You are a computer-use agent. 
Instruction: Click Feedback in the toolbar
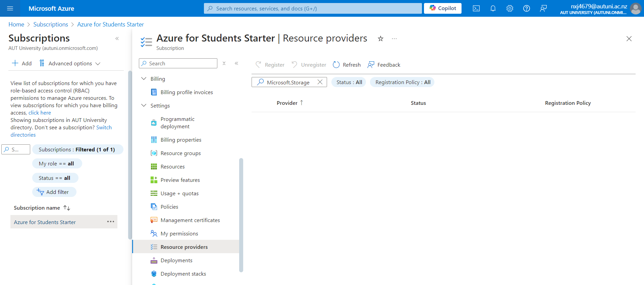[x=384, y=65]
